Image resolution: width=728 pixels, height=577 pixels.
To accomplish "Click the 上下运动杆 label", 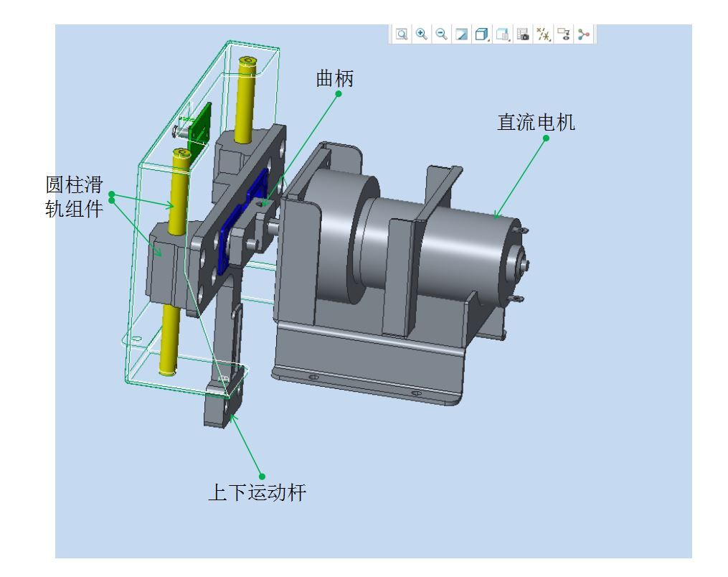I will click(261, 493).
